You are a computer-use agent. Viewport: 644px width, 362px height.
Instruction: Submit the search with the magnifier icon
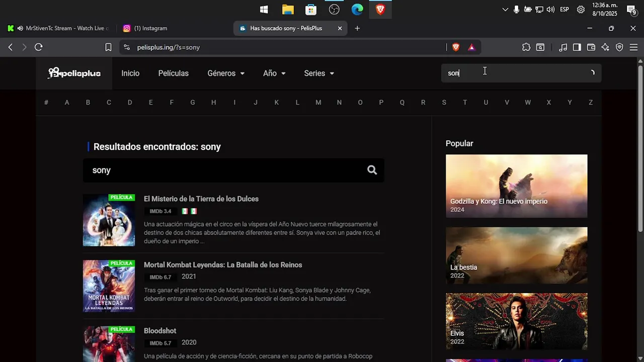point(372,170)
